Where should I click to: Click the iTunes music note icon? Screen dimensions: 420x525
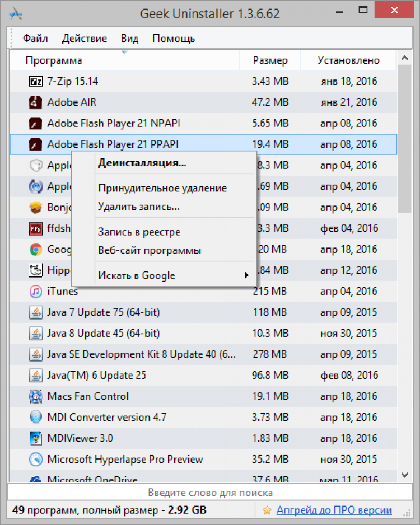point(35,292)
